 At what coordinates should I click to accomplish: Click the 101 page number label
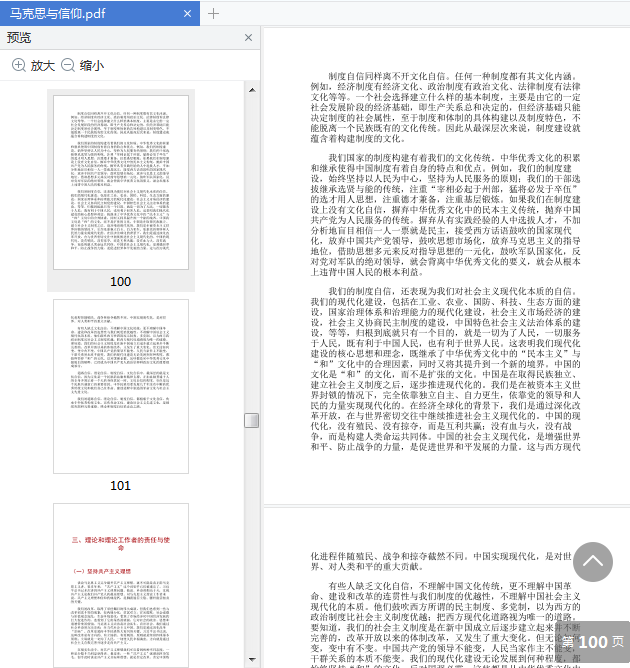(x=121, y=486)
